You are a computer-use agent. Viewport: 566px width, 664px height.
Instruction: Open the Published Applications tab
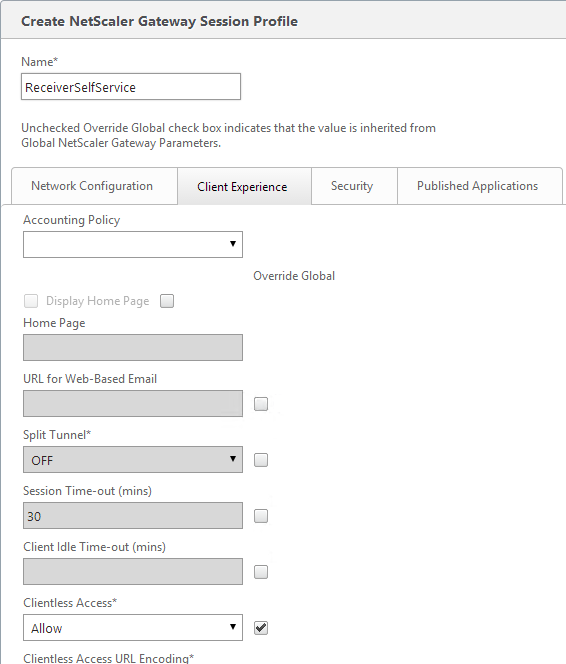pos(477,186)
